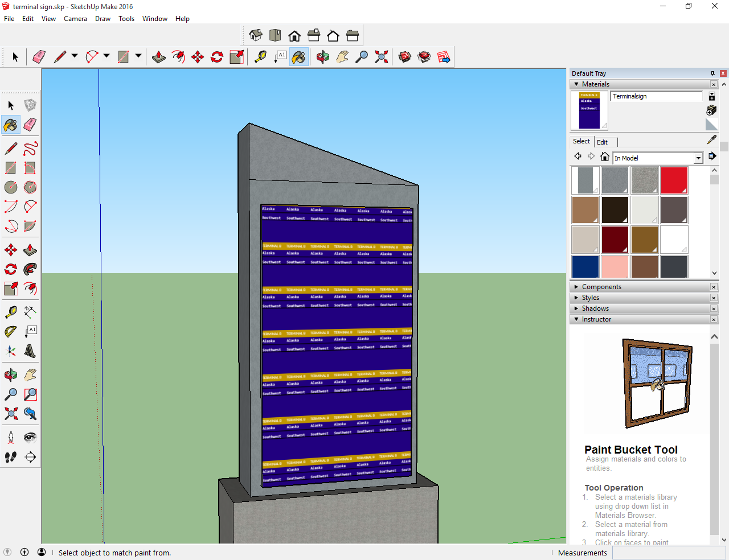Click the Terminalsign material name field
729x560 pixels.
tap(656, 96)
